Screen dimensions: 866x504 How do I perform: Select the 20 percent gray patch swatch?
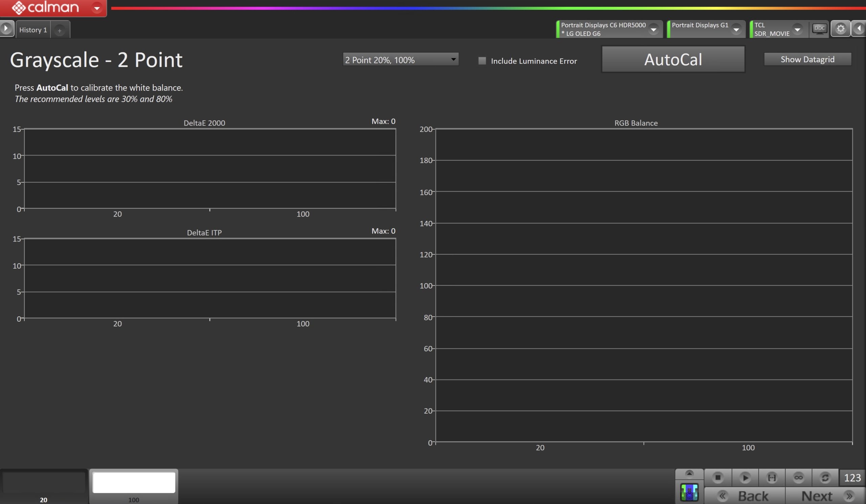tap(44, 486)
